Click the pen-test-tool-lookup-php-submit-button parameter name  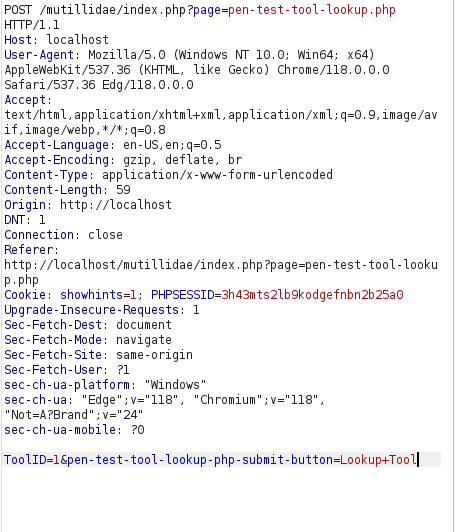[x=200, y=460]
